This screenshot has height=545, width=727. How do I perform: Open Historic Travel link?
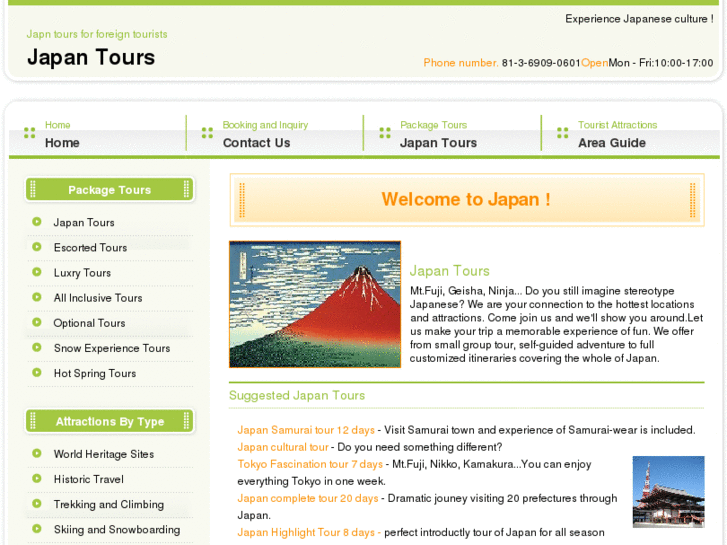tap(89, 479)
